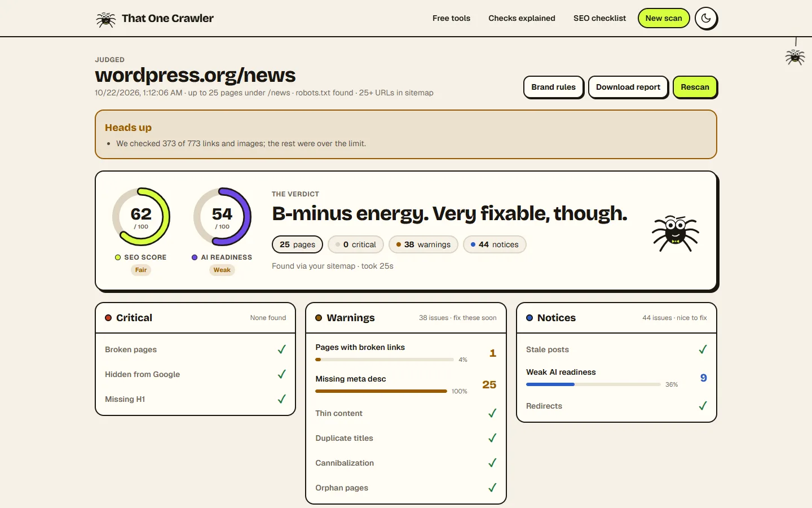Open Brand rules

click(x=553, y=87)
